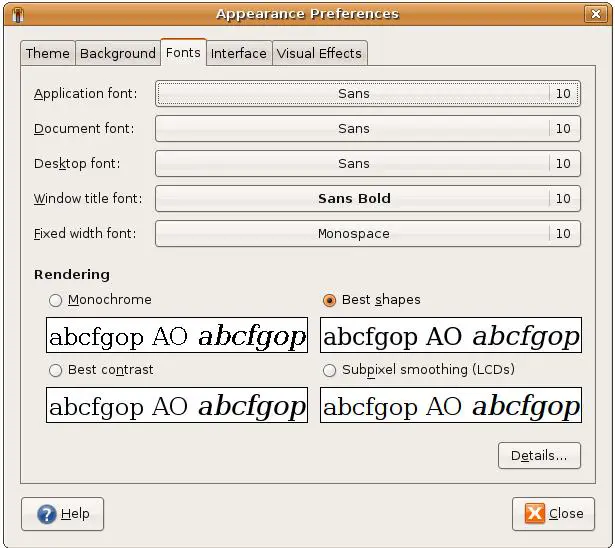Screen dimensions: 615x548
Task: Click the Best contrast font preview sample
Action: [177, 405]
